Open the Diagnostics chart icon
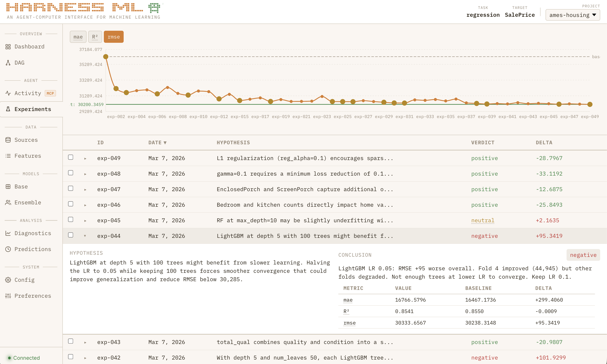Viewport: 607px width, 364px height. [x=8, y=233]
